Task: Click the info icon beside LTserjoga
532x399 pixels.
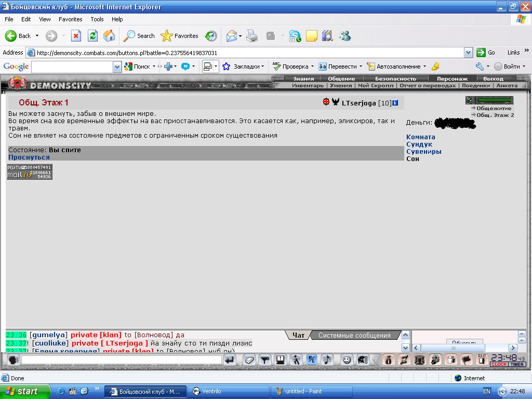Action: (x=395, y=102)
